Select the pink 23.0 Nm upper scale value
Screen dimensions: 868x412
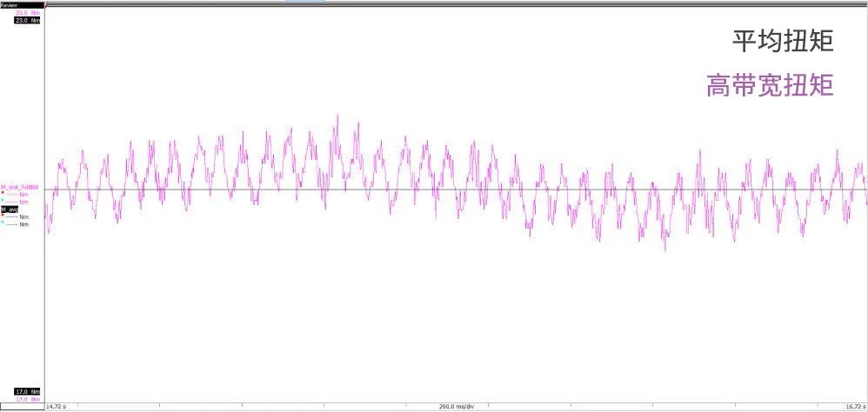point(28,12)
